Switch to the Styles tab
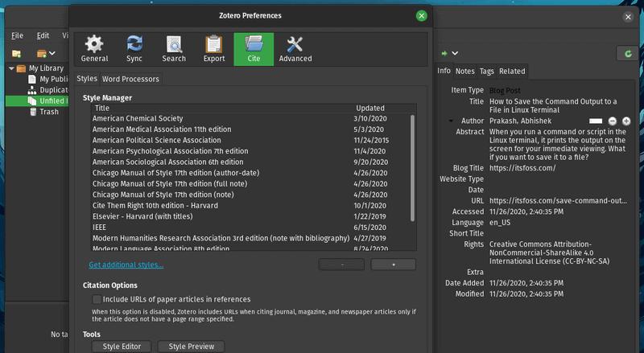644x353 pixels. pyautogui.click(x=87, y=79)
